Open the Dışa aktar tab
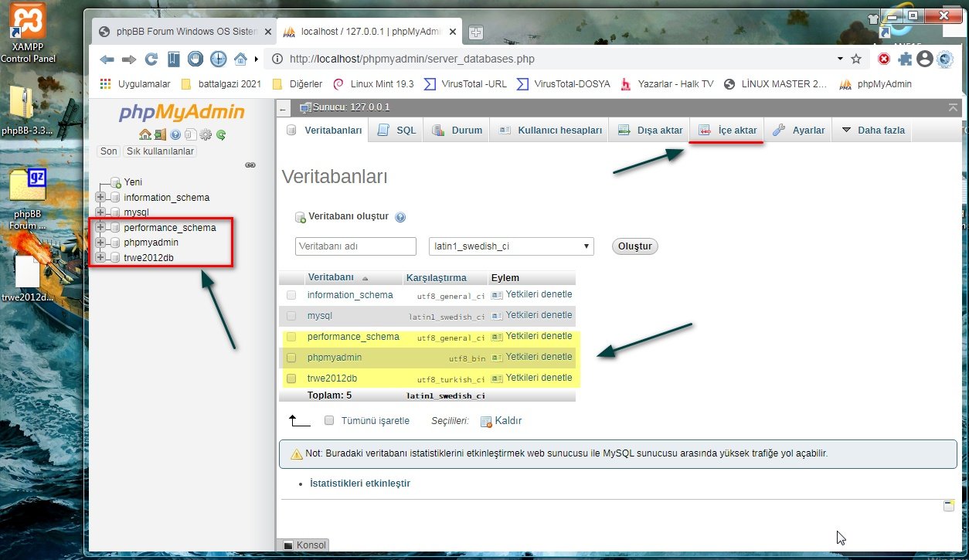The image size is (969, 560). pyautogui.click(x=650, y=131)
